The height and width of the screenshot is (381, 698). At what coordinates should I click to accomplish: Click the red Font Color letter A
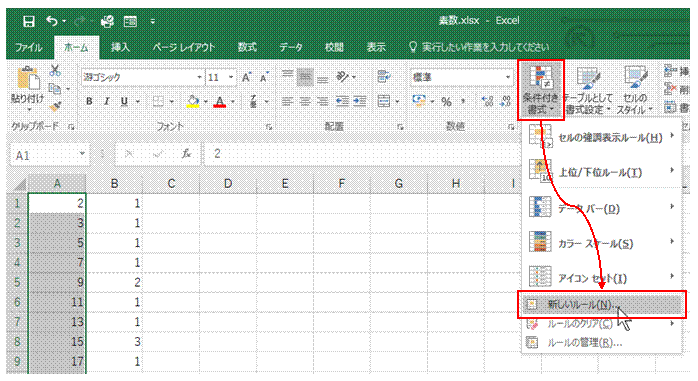pos(220,102)
